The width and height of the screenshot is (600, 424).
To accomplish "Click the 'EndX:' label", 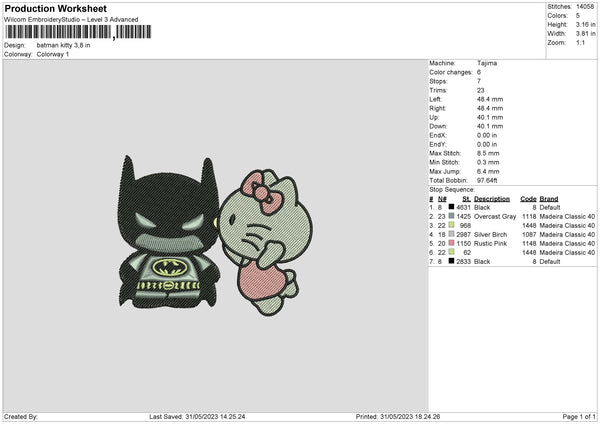I will point(438,135).
